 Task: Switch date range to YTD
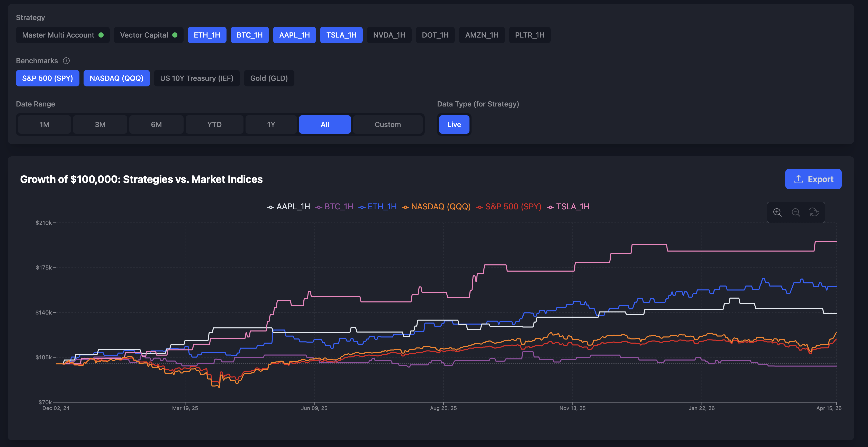(x=214, y=124)
